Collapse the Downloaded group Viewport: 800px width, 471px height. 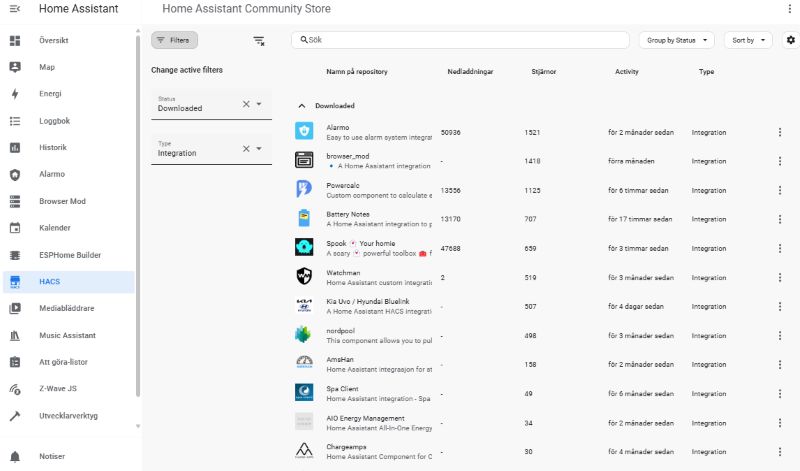tap(302, 106)
